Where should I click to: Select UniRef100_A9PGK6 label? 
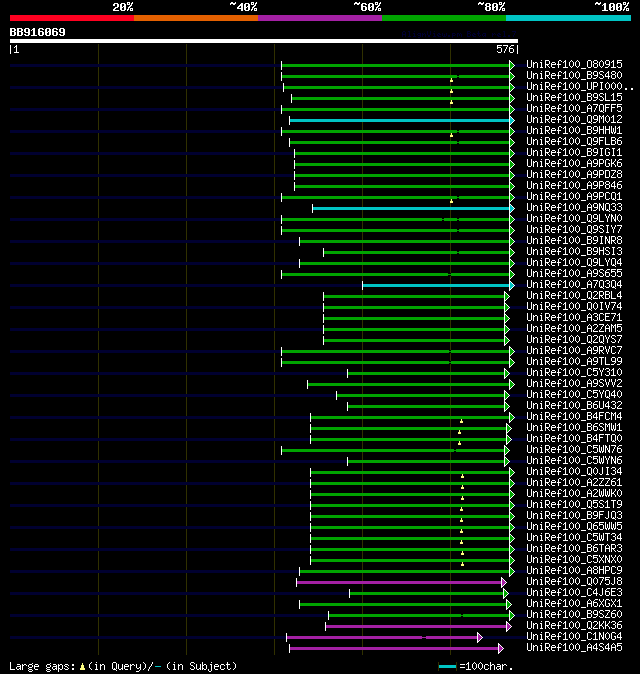pos(574,163)
